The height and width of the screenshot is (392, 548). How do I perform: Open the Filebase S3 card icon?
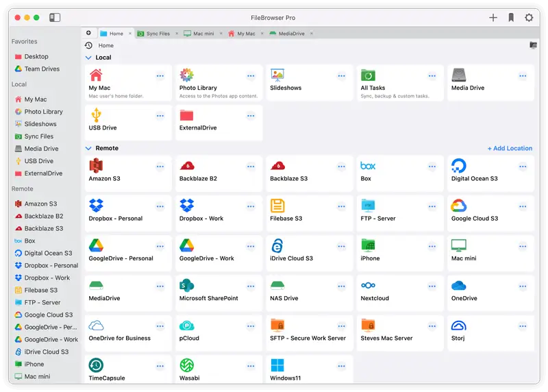tap(277, 206)
